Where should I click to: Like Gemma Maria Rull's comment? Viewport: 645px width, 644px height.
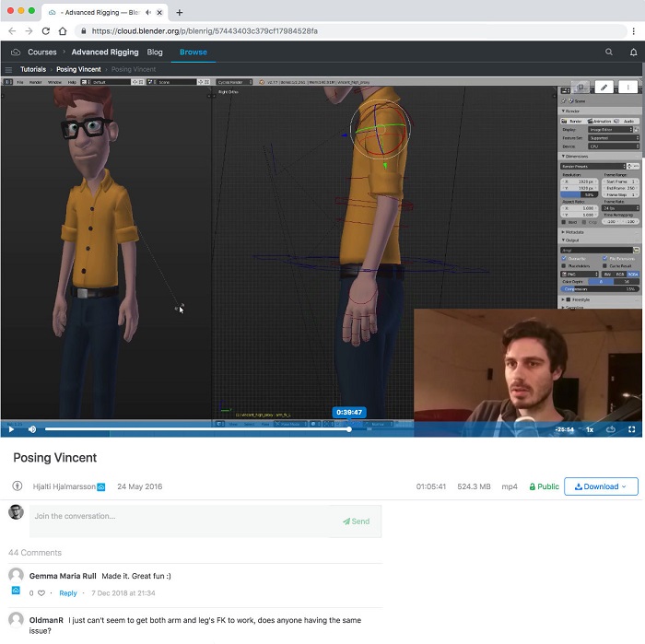pos(41,593)
